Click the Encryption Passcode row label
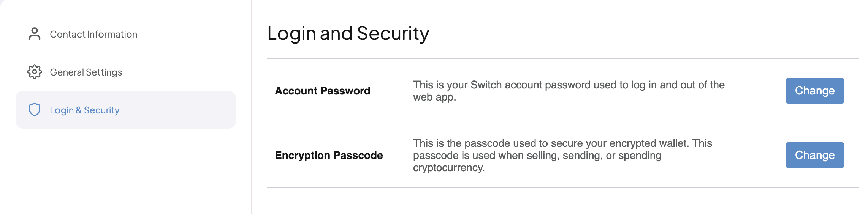Screen dimensions: 868x214 329,155
